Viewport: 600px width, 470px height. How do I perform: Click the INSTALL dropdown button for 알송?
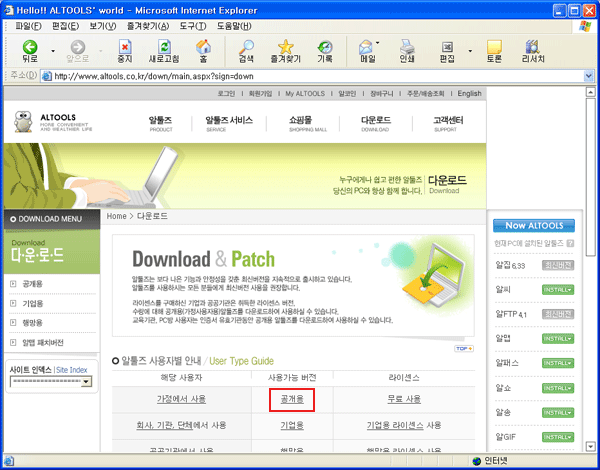558,413
